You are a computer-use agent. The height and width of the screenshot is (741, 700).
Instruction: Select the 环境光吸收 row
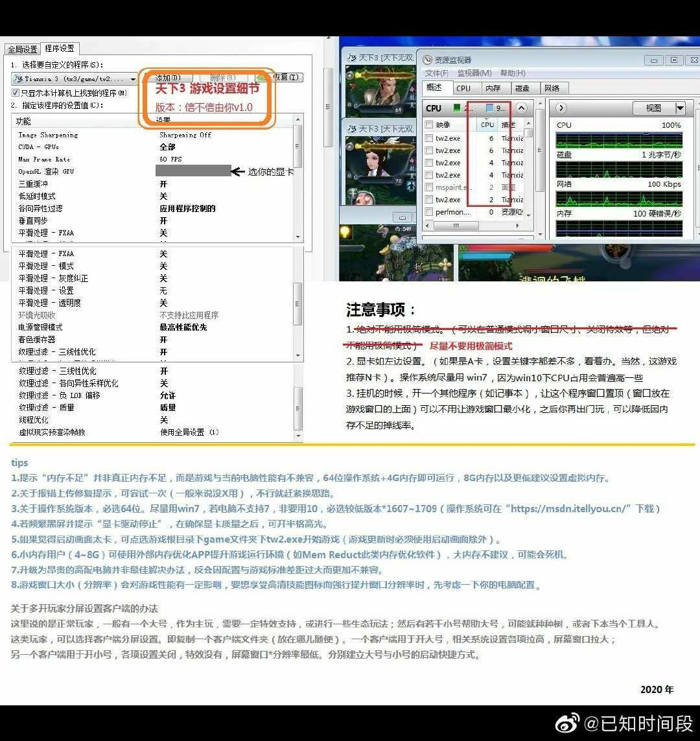coord(154,315)
